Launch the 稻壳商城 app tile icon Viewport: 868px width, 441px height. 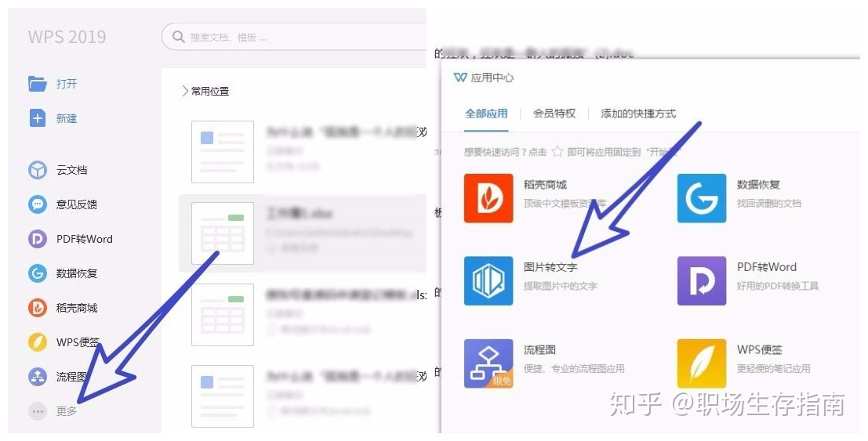pyautogui.click(x=488, y=198)
